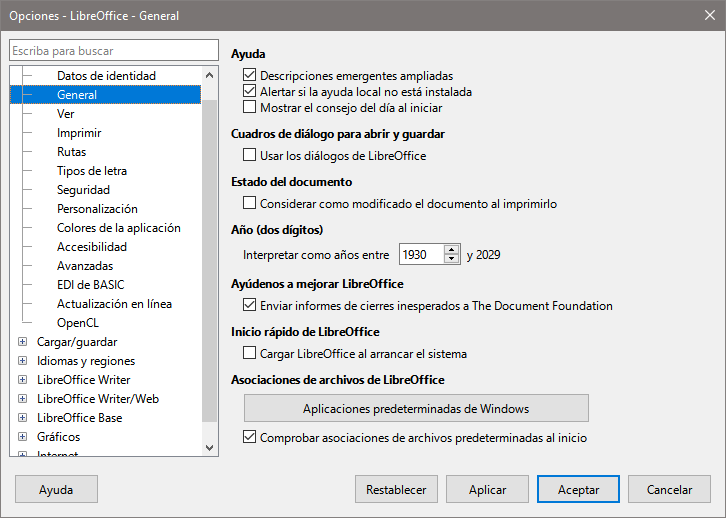Select LibreOffice Writer/Web label in tree
The width and height of the screenshot is (726, 518).
98,399
